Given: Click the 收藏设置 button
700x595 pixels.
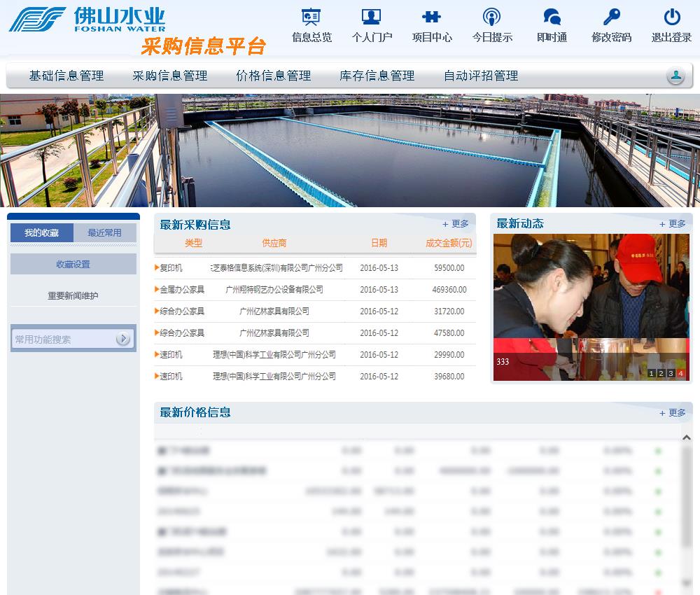Looking at the screenshot, I should pos(73,265).
